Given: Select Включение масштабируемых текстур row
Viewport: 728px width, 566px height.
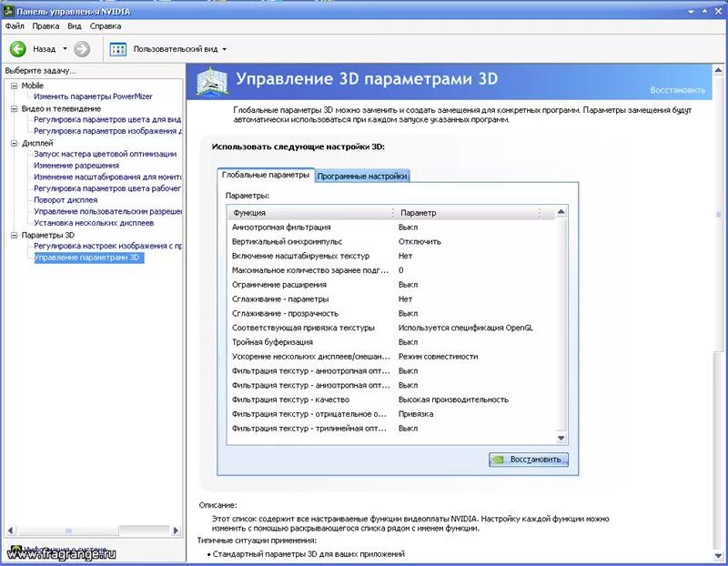Looking at the screenshot, I should click(391, 256).
